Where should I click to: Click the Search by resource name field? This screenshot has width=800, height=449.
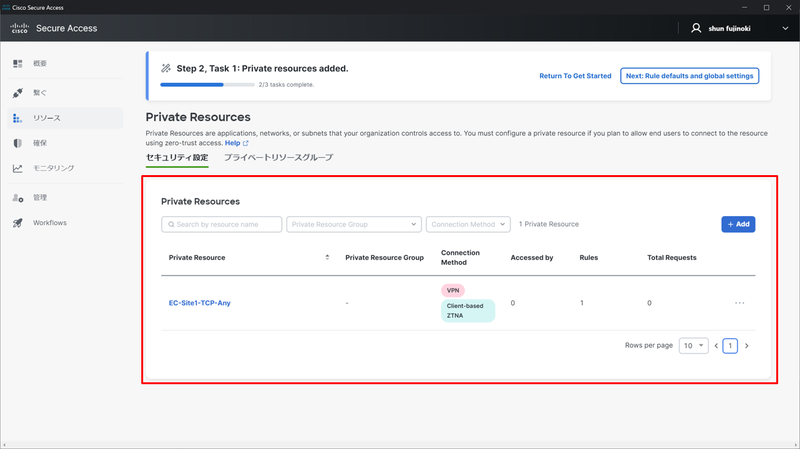tap(221, 224)
